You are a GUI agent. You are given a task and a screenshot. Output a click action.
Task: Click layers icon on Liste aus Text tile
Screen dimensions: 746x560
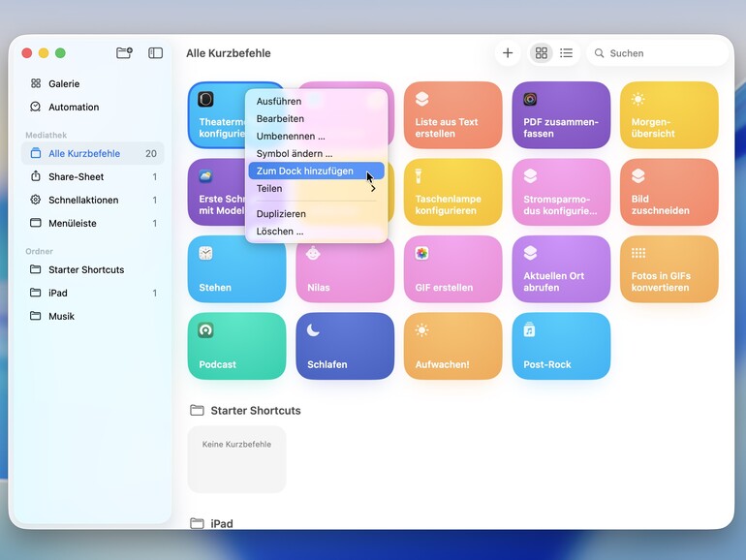422,100
